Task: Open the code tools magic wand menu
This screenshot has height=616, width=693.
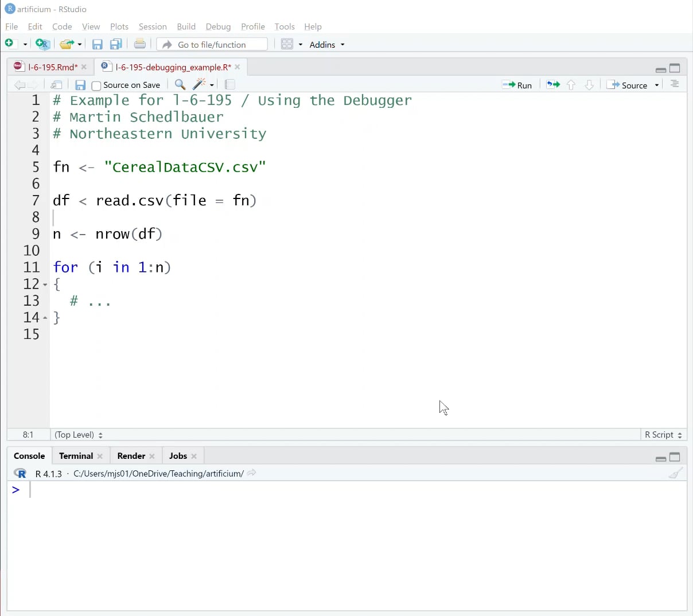Action: pyautogui.click(x=203, y=85)
